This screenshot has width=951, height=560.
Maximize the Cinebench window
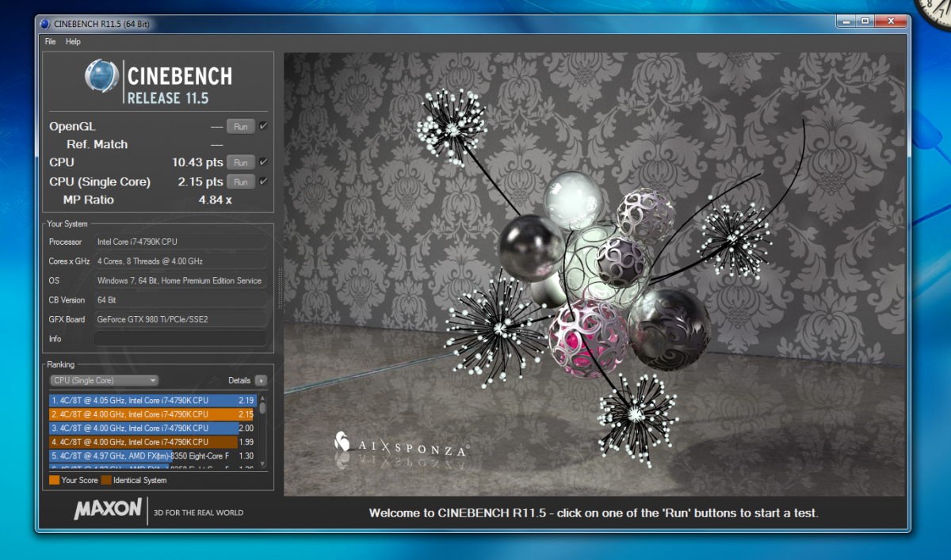(x=864, y=21)
